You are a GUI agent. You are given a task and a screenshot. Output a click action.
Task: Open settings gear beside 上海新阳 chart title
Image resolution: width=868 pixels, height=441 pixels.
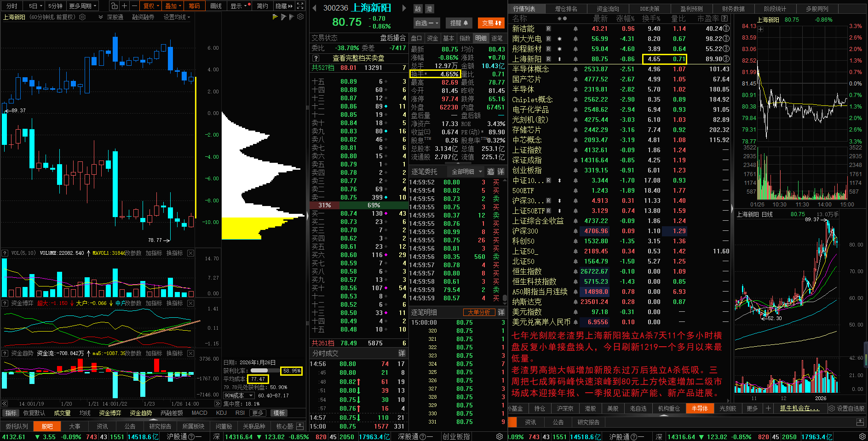tap(82, 17)
